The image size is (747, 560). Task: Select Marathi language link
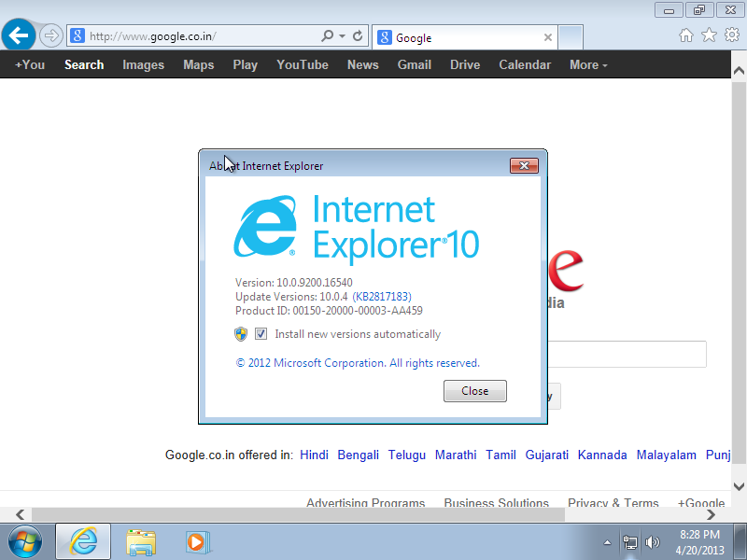click(x=456, y=455)
